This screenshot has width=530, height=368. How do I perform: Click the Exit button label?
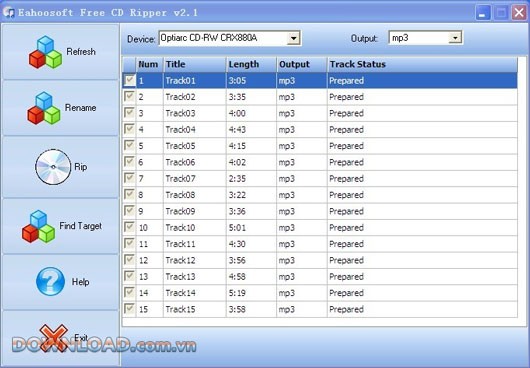point(81,337)
